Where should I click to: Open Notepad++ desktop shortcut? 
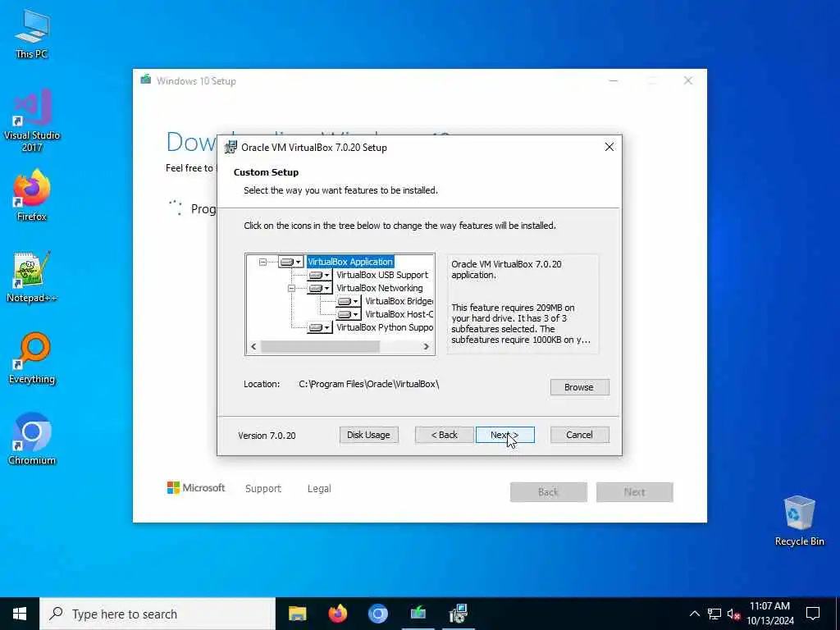pyautogui.click(x=32, y=277)
